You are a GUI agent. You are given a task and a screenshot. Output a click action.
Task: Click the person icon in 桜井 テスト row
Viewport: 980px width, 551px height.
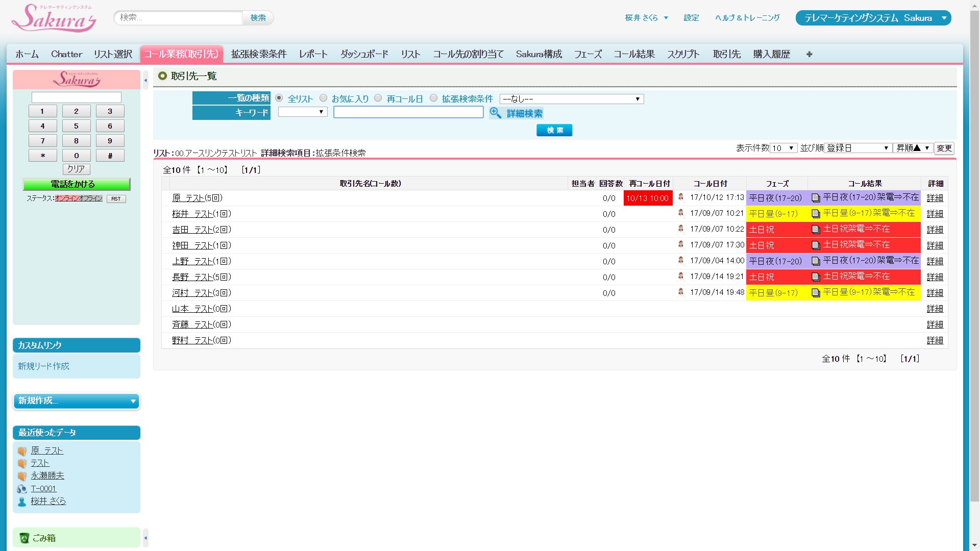pos(680,213)
